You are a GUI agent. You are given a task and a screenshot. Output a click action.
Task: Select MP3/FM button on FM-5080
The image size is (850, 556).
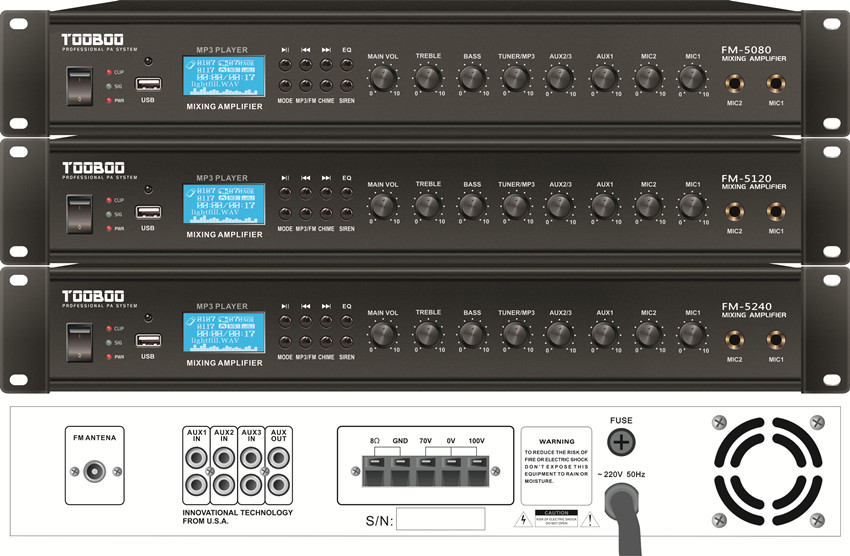tap(306, 86)
